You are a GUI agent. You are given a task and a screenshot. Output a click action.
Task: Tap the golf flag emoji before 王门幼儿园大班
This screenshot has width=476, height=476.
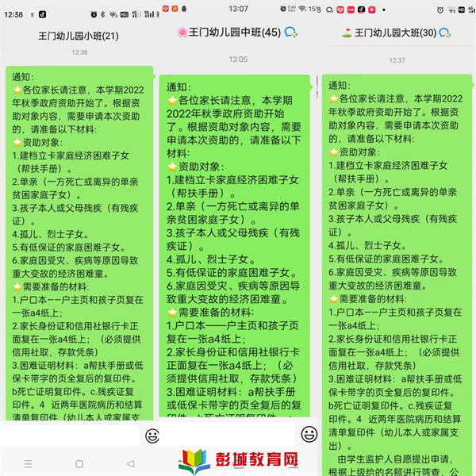(x=347, y=33)
